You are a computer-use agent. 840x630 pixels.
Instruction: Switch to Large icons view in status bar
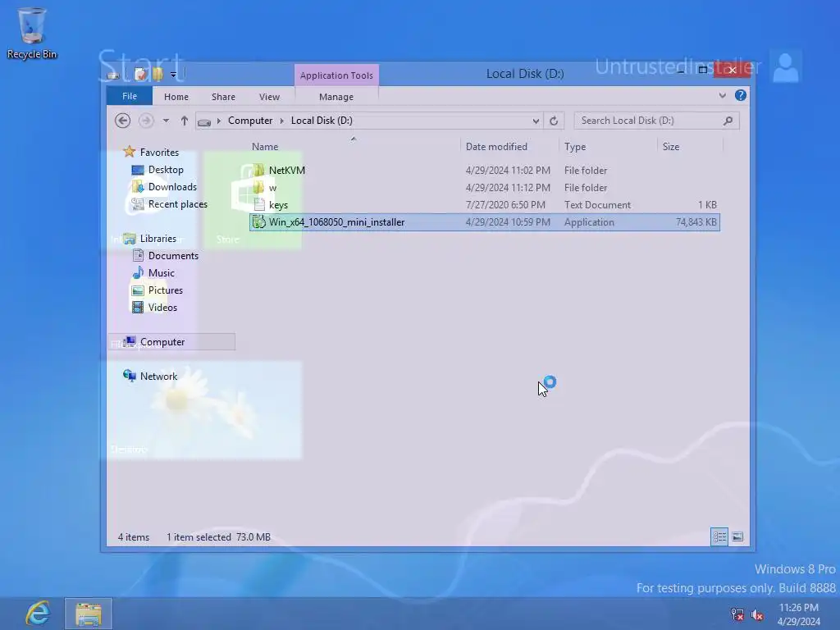click(737, 536)
